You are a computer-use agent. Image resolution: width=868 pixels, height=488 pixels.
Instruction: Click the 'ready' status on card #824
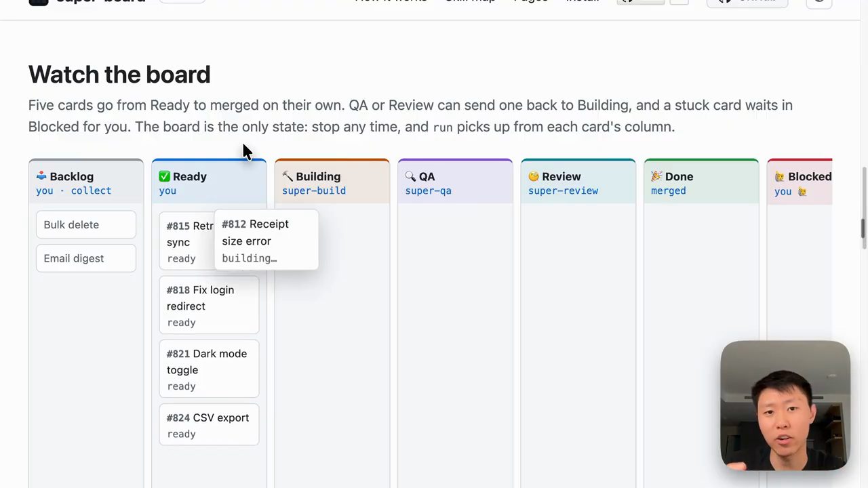(181, 434)
